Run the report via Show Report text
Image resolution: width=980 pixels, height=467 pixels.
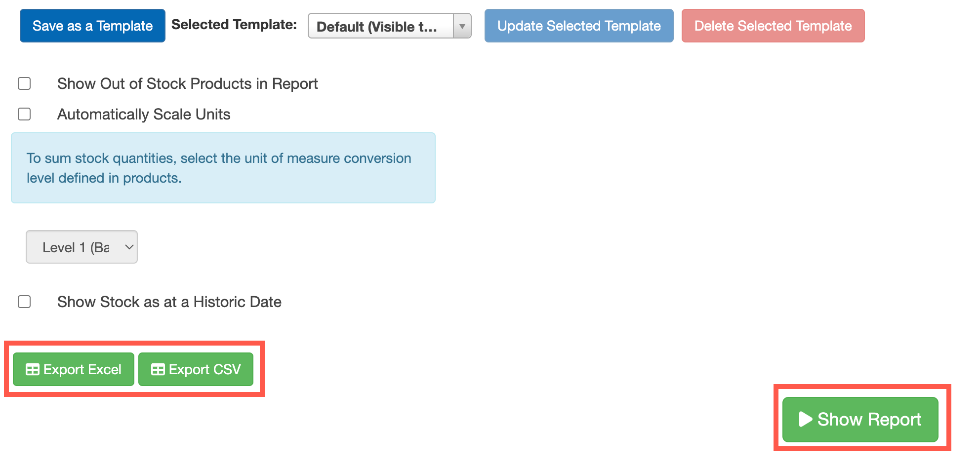pyautogui.click(x=869, y=420)
